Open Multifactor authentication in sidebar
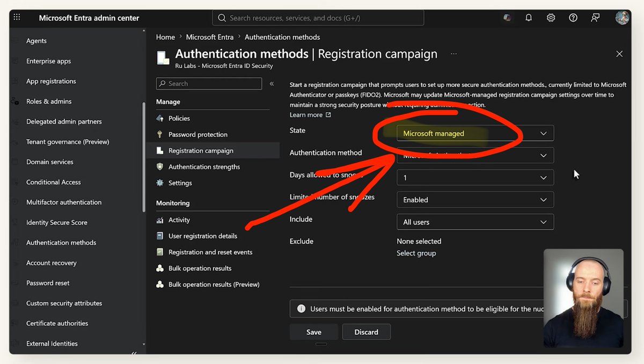The width and height of the screenshot is (644, 364). [64, 202]
